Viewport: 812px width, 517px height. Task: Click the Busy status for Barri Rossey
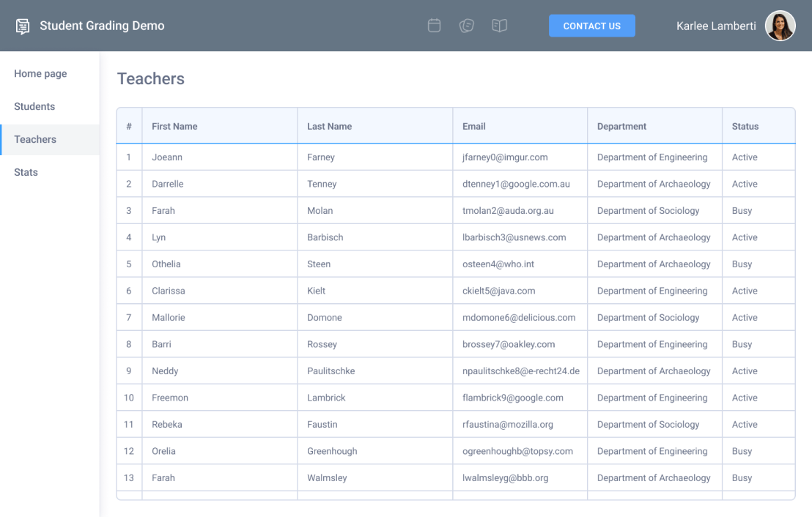pos(742,344)
